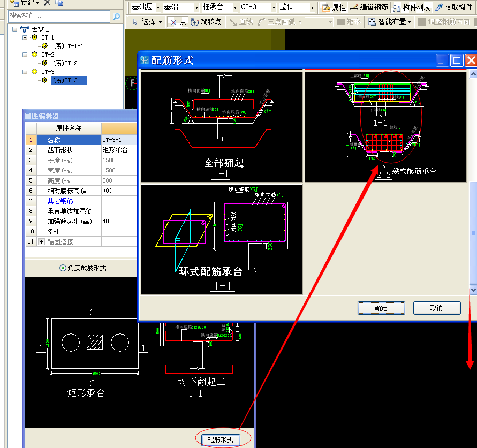Click 确定 in 配筋形式 dialog
This screenshot has width=477, height=448.
pyautogui.click(x=381, y=308)
